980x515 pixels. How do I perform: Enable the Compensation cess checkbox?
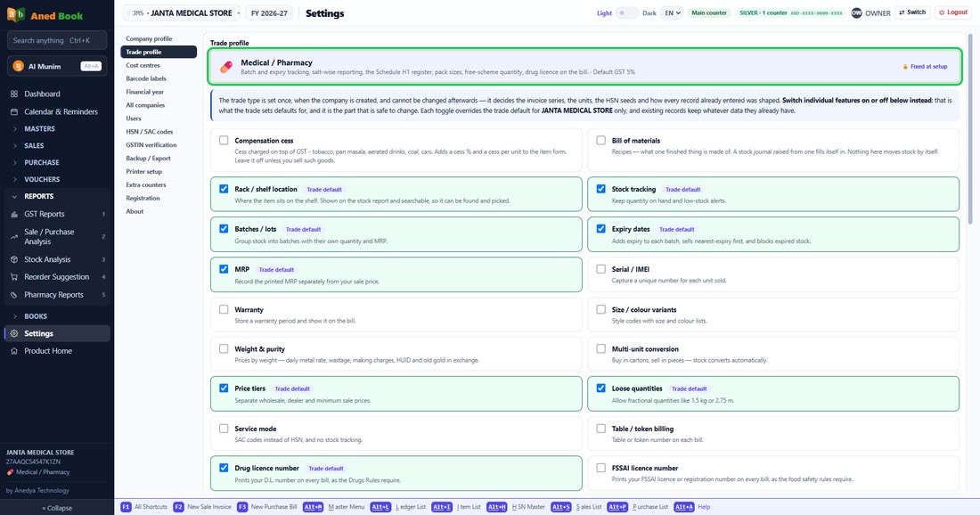click(224, 141)
